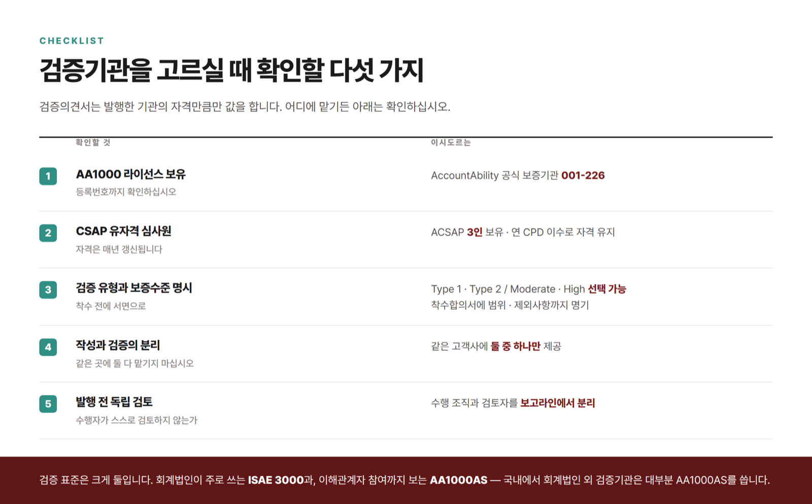Select the intro sentence starting "검증의견서는 발행한 기관의"
Screen dimensions: 812x504
[x=245, y=106]
